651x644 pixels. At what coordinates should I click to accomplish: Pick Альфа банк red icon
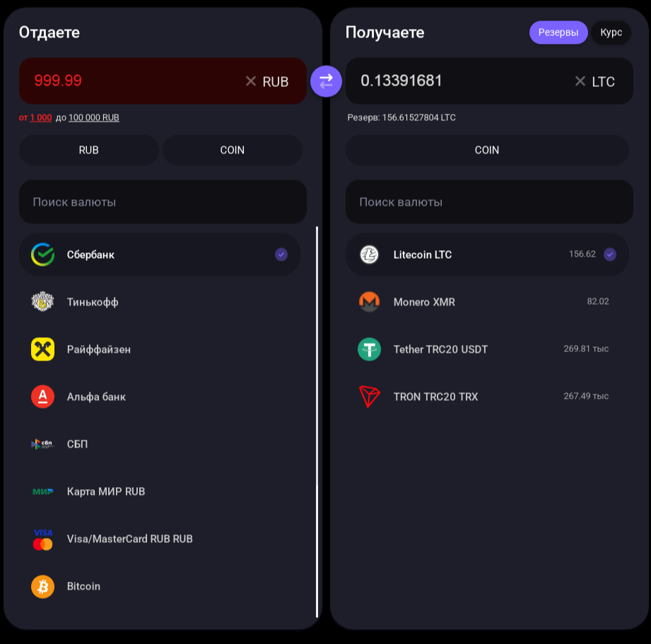(x=42, y=397)
